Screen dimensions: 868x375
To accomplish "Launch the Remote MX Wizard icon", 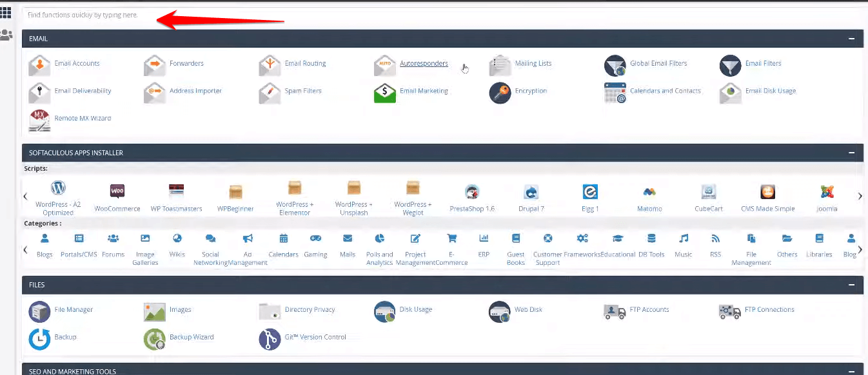I will click(39, 120).
